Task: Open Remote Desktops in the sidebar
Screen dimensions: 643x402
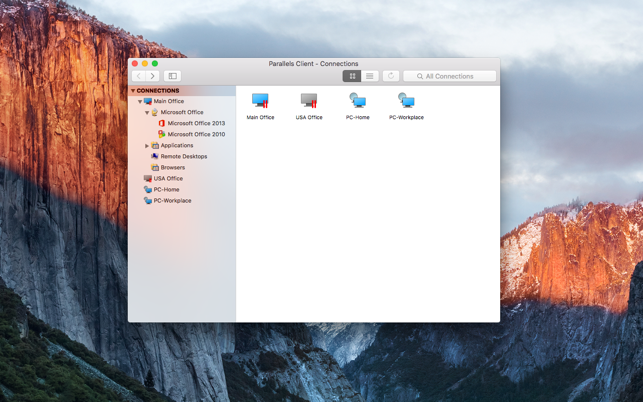Action: (183, 157)
